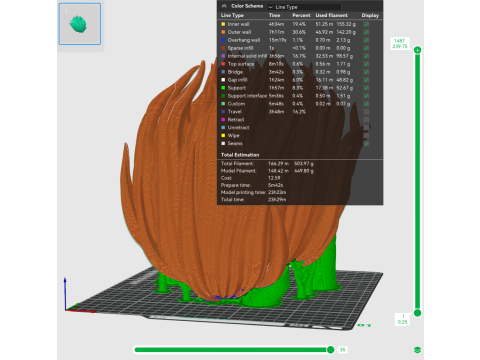Uncheck Sparse infill display
This screenshot has height=360, width=480.
(366, 48)
